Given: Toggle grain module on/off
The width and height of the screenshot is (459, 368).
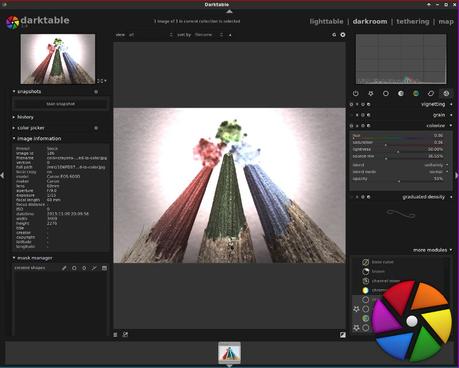Looking at the screenshot, I should click(351, 115).
